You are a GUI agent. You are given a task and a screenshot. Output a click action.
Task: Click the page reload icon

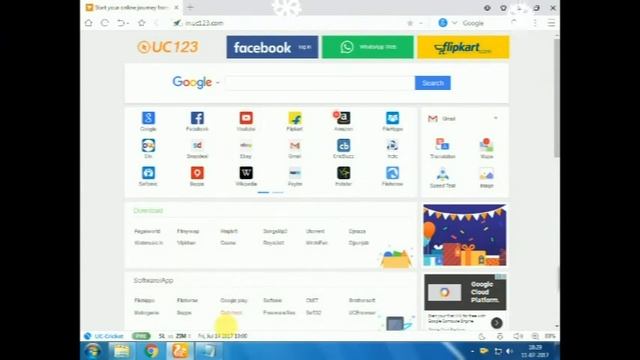click(x=105, y=23)
